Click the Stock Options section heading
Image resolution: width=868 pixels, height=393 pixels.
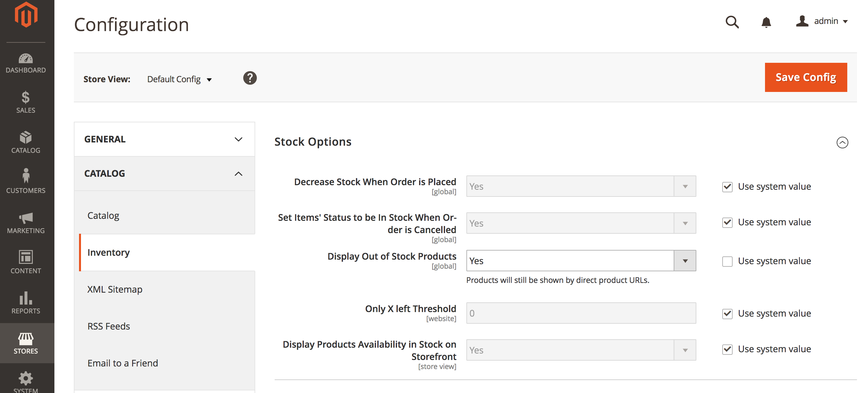click(313, 142)
